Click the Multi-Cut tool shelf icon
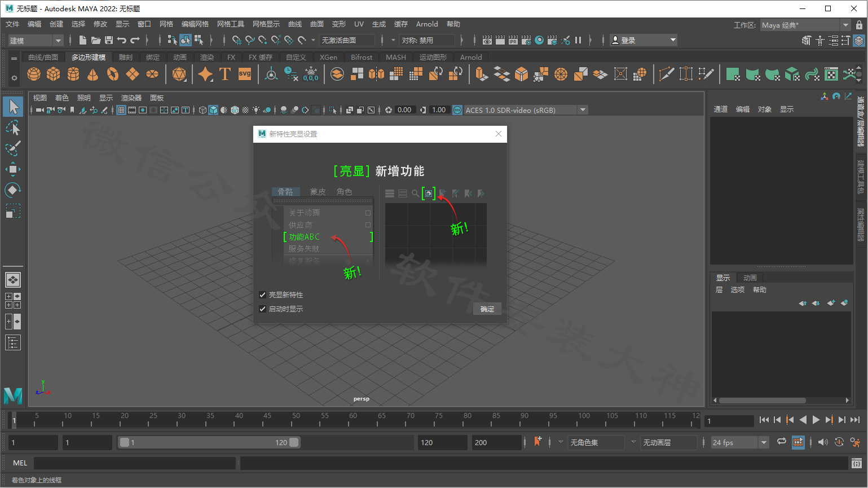Viewport: 868px width, 488px height. click(667, 74)
